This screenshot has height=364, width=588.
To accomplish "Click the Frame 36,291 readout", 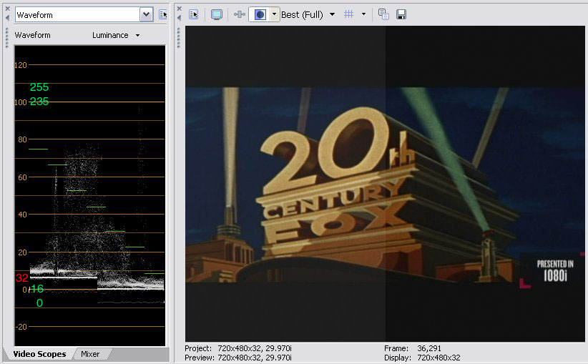I will pyautogui.click(x=413, y=348).
